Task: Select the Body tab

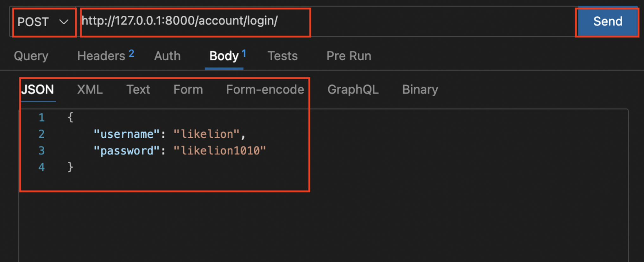Action: point(224,56)
